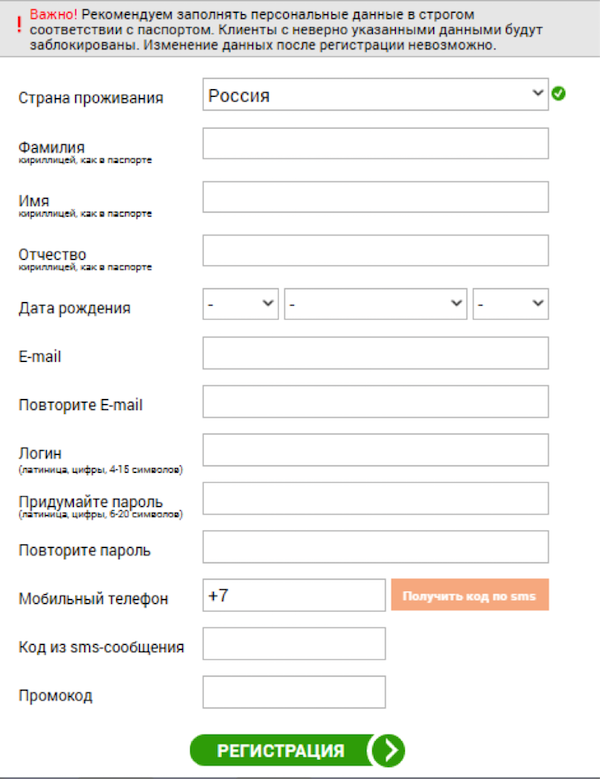Expand the birth day dropdown

tap(240, 304)
